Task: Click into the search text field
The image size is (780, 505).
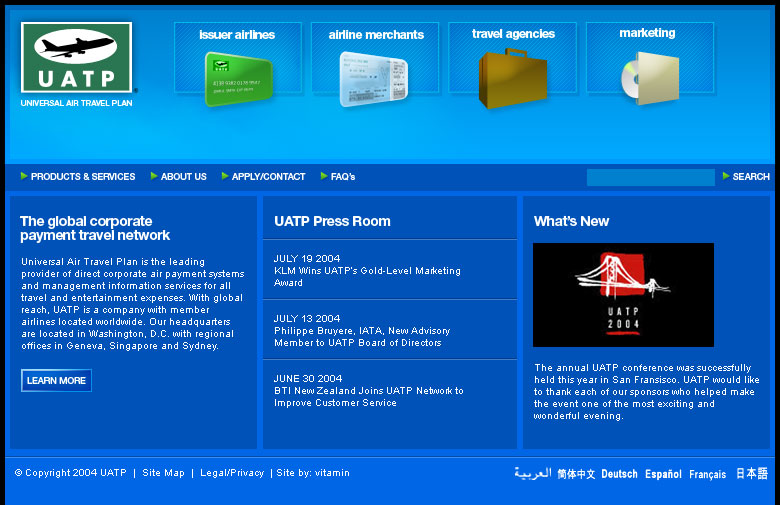Action: click(650, 177)
